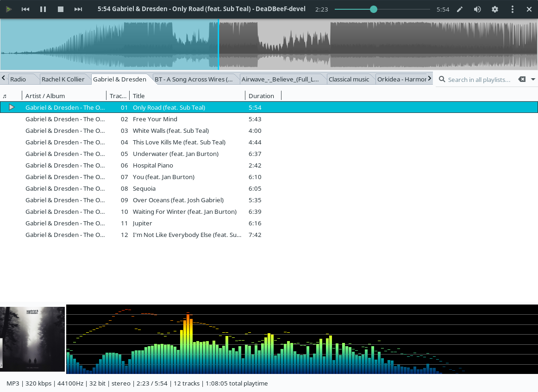
Task: Select track You (feat. Jan Burton)
Action: point(269,177)
